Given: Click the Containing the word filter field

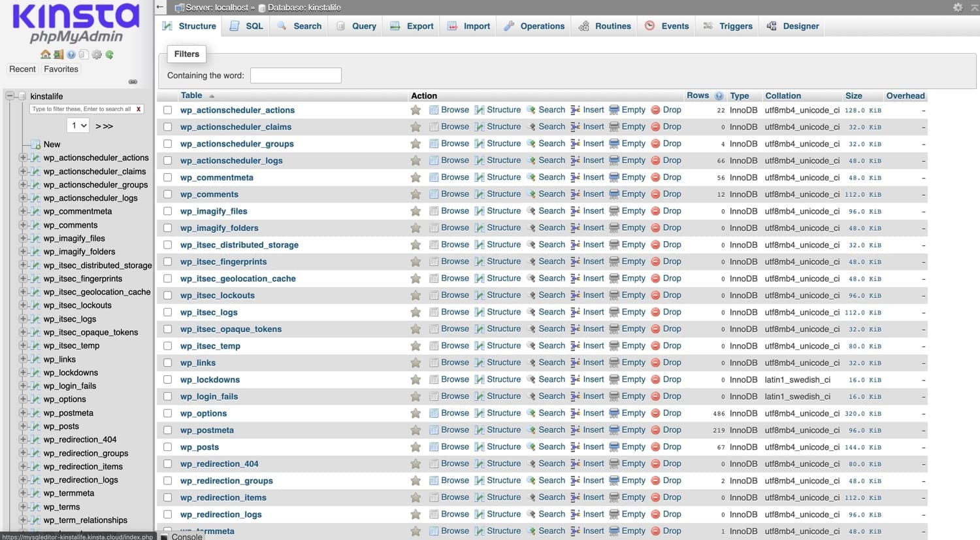Looking at the screenshot, I should point(295,75).
